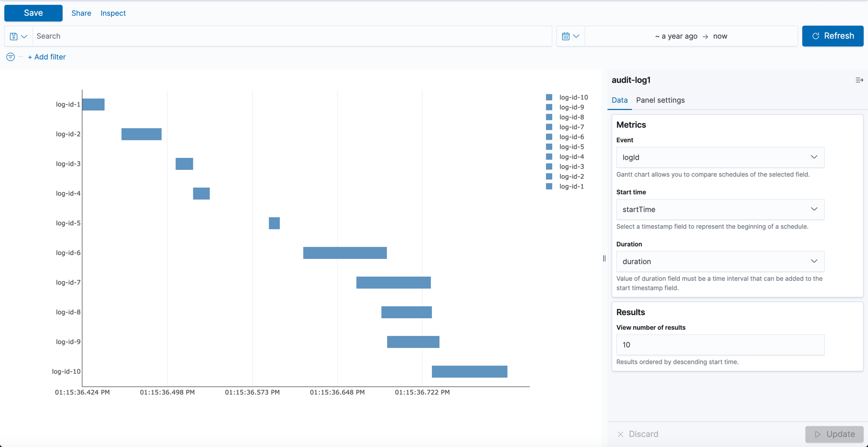Screen dimensions: 868x447
Task: Switch to the Panel settings tab
Action: pos(660,100)
